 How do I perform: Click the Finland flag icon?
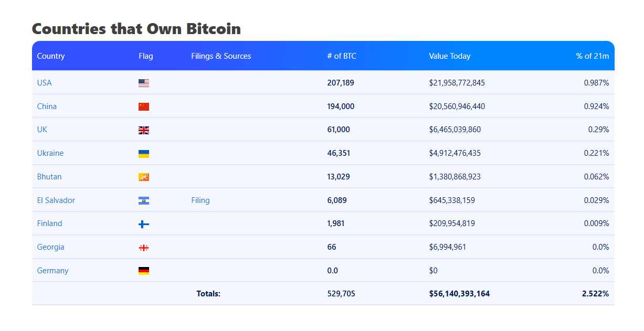pyautogui.click(x=144, y=224)
